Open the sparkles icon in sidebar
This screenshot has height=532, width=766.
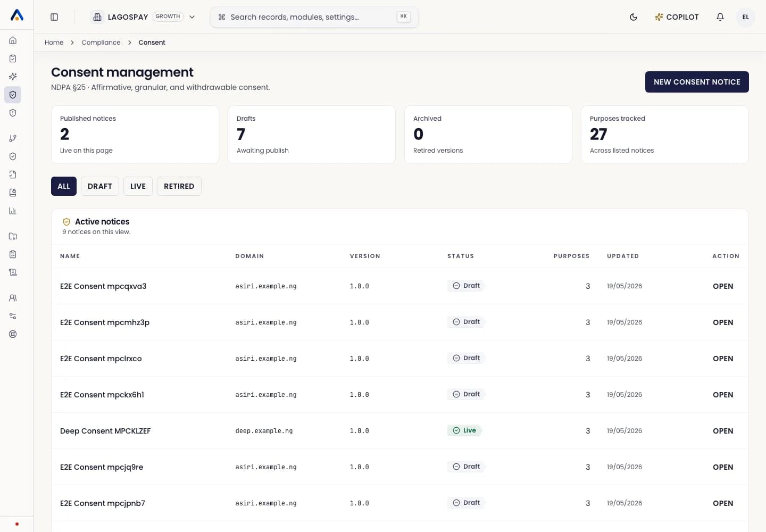click(x=13, y=77)
